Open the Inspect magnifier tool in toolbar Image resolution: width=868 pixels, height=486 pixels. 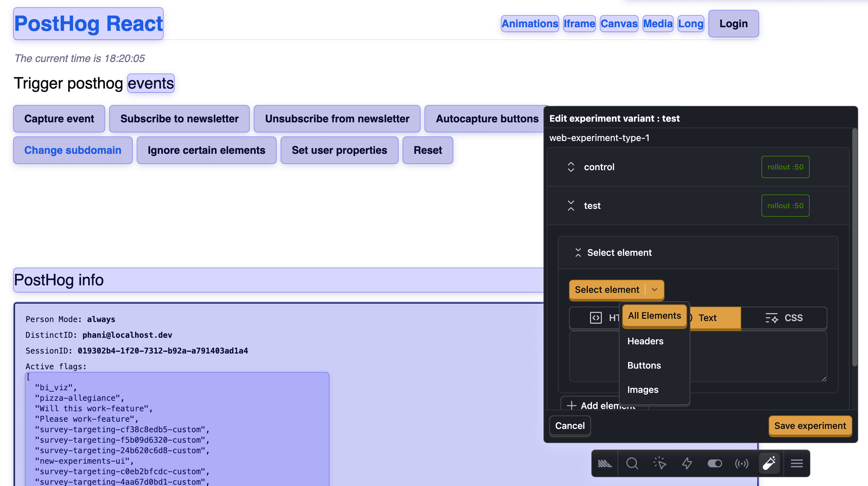(x=632, y=463)
